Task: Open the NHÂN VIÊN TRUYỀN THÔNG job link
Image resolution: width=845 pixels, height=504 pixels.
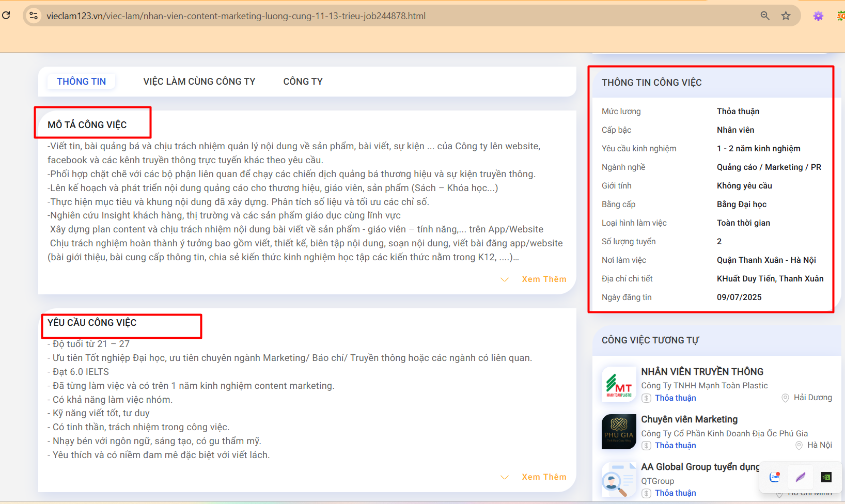Action: 702,372
